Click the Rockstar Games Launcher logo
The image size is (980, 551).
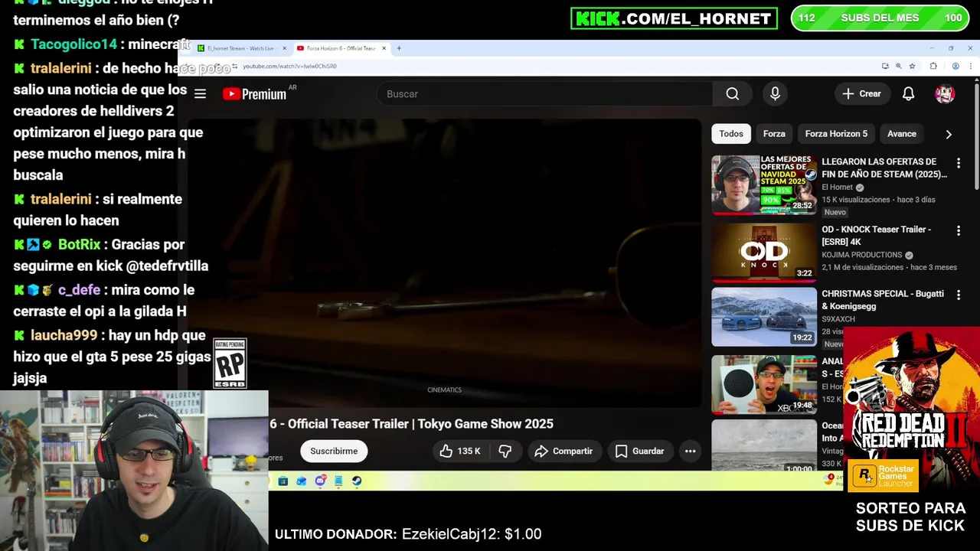click(x=883, y=475)
